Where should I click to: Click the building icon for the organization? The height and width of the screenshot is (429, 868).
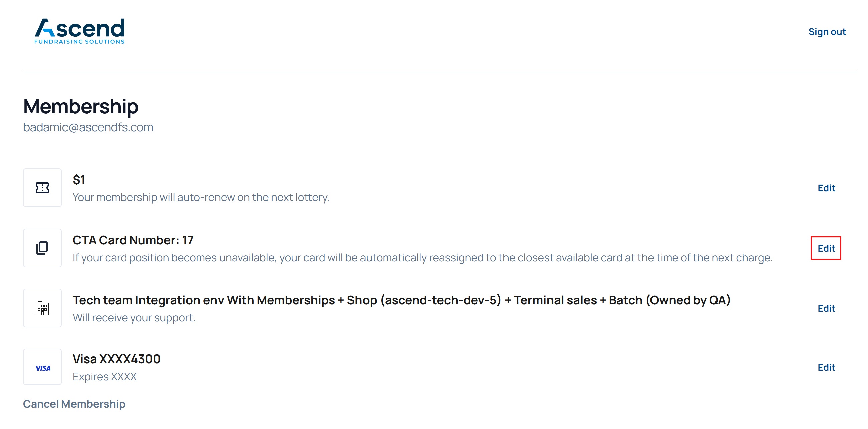coord(42,308)
